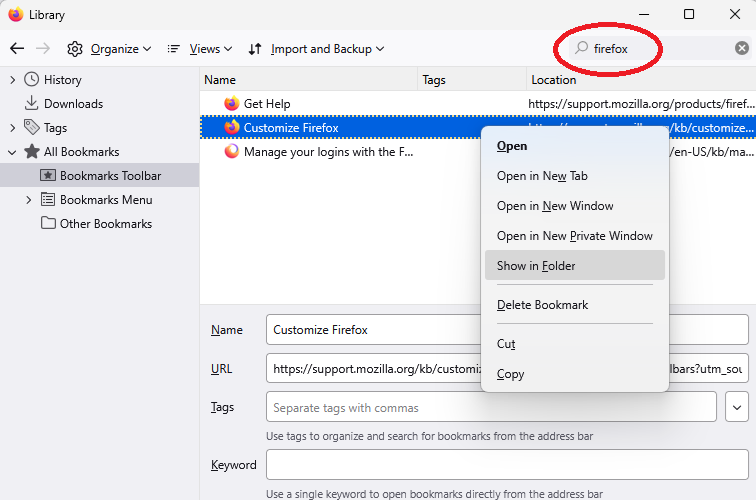This screenshot has width=756, height=500.
Task: Select Tags in the sidebar
Action: (x=55, y=128)
